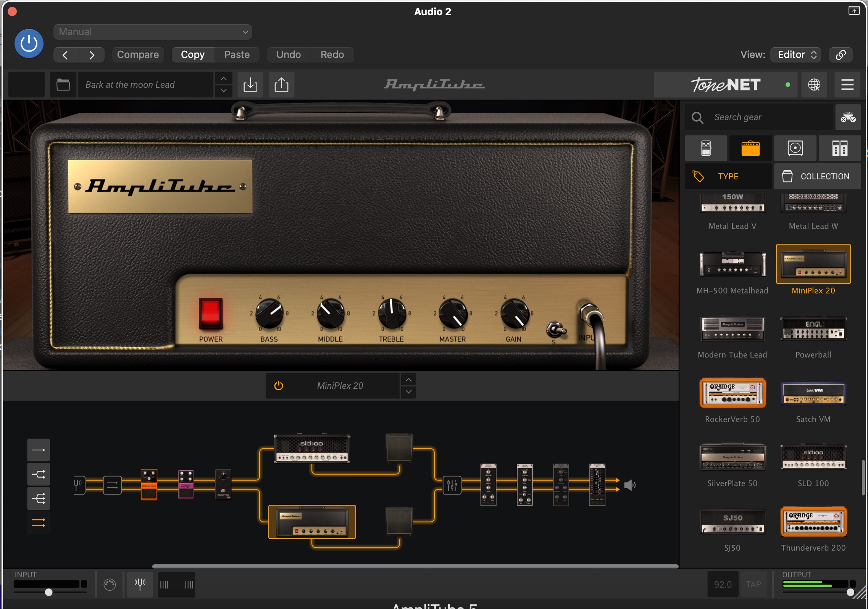Viewport: 868px width, 609px height.
Task: Select the Bark at the moon Lead preset name
Action: 145,85
